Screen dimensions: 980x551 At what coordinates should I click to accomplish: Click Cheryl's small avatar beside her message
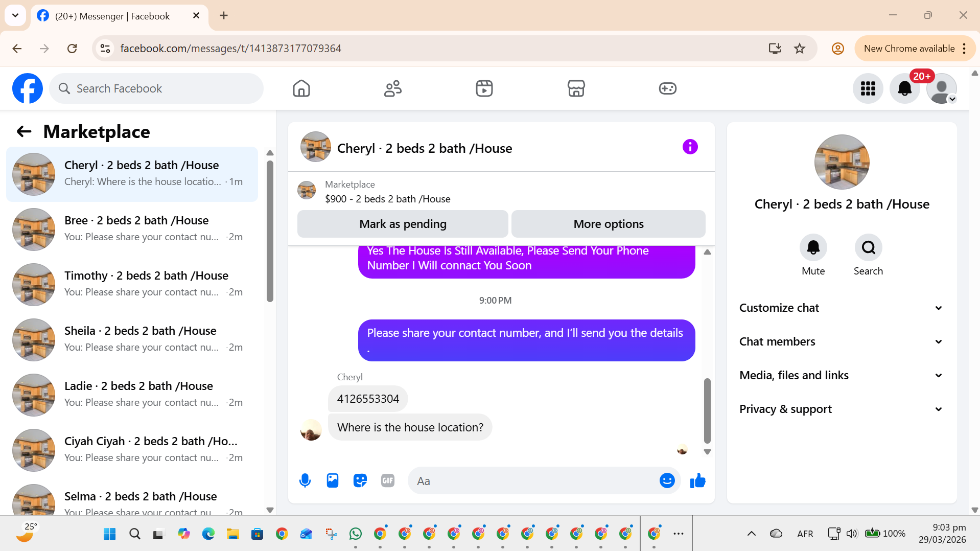point(311,430)
